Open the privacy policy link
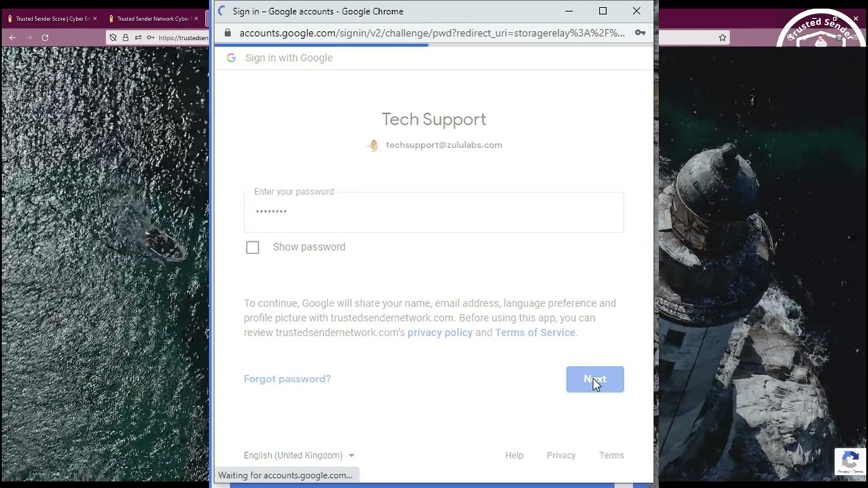This screenshot has height=488, width=868. tap(439, 333)
